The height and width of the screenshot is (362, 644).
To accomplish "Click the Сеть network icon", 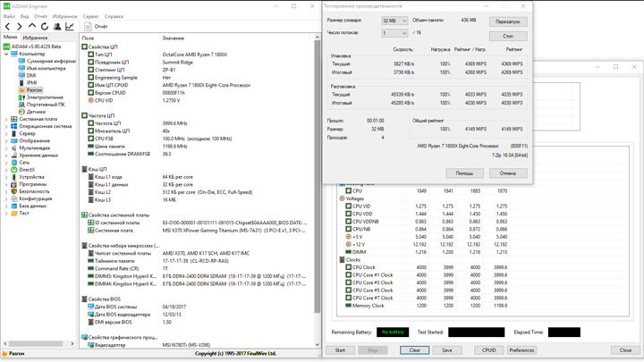I will click(x=14, y=162).
